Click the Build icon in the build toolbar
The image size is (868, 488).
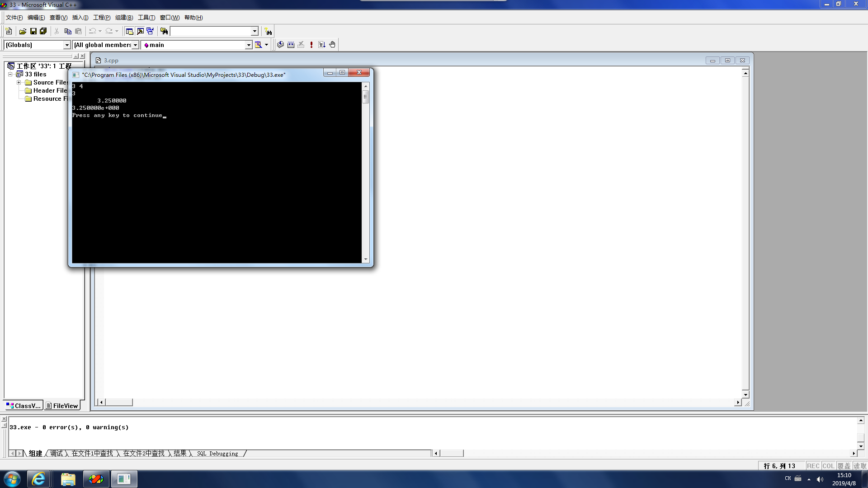[291, 45]
